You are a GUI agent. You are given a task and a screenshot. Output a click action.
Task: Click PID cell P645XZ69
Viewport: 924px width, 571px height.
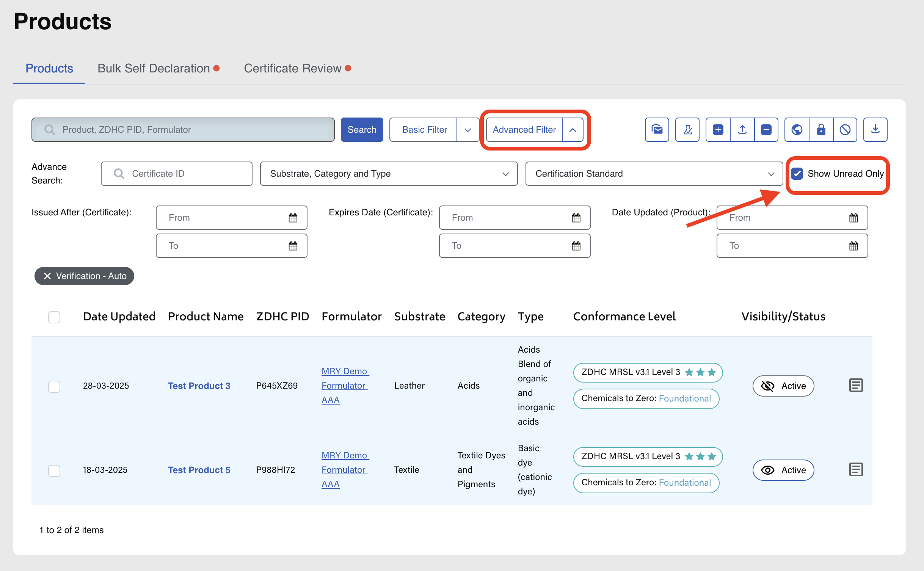tap(277, 386)
